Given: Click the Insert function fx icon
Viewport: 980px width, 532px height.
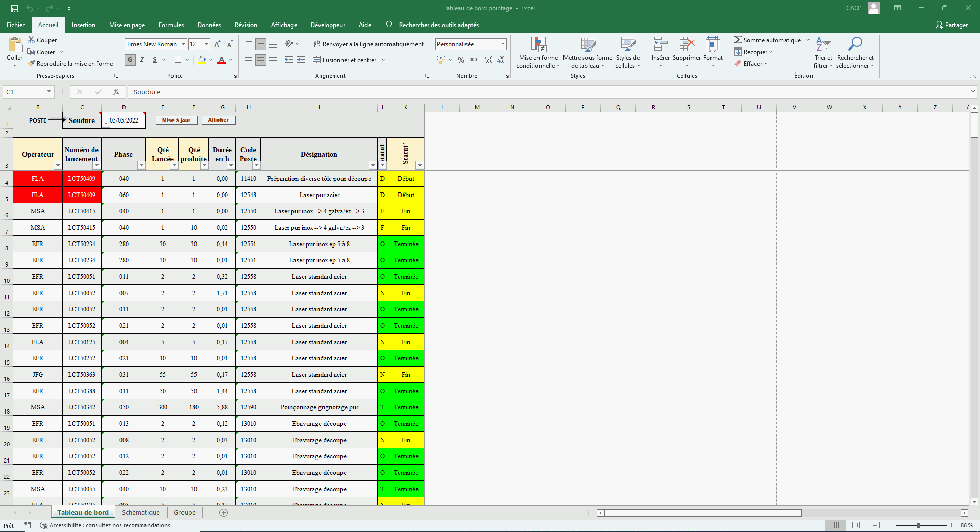Looking at the screenshot, I should (x=116, y=92).
